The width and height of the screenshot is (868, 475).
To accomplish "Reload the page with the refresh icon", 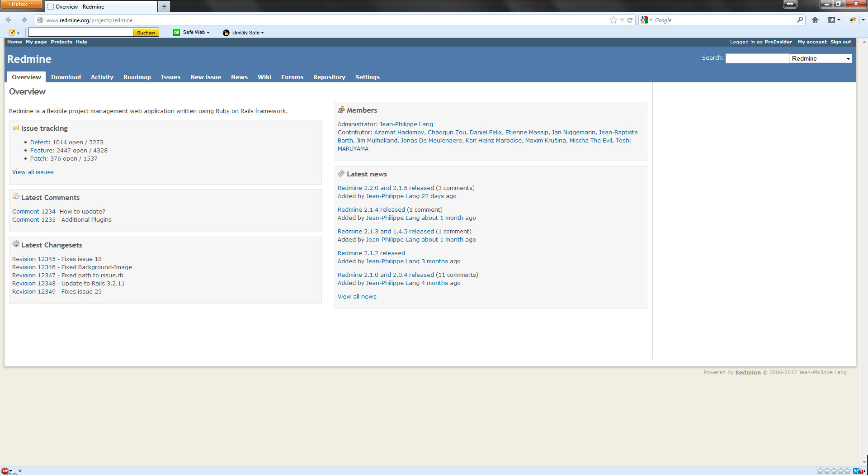I will (x=630, y=20).
